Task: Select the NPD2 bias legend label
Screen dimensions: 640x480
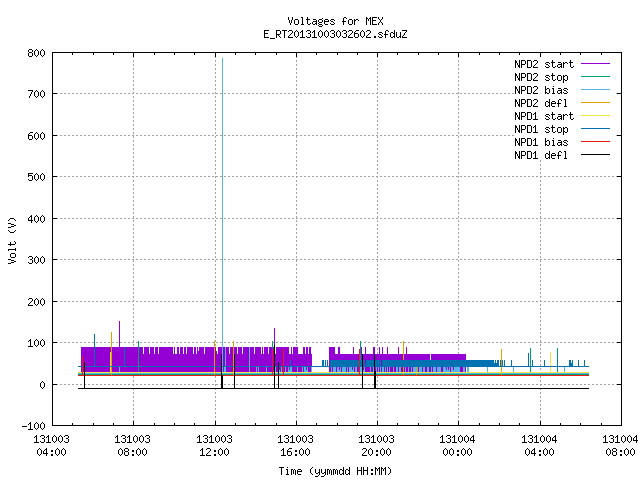Action: coord(541,90)
